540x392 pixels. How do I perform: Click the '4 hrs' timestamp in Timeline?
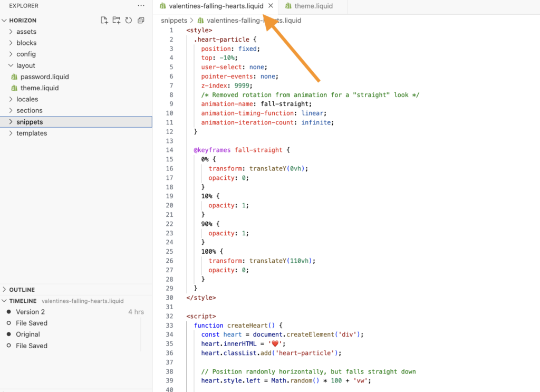(x=136, y=312)
